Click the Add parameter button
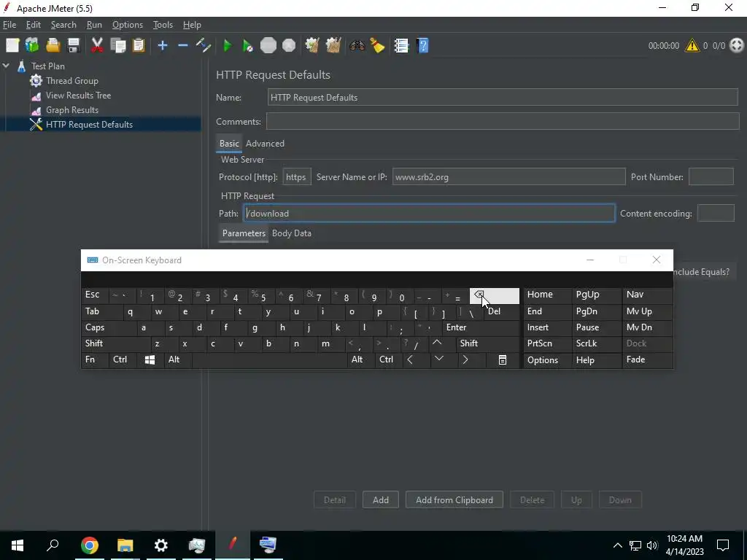The image size is (747, 560). pyautogui.click(x=380, y=500)
